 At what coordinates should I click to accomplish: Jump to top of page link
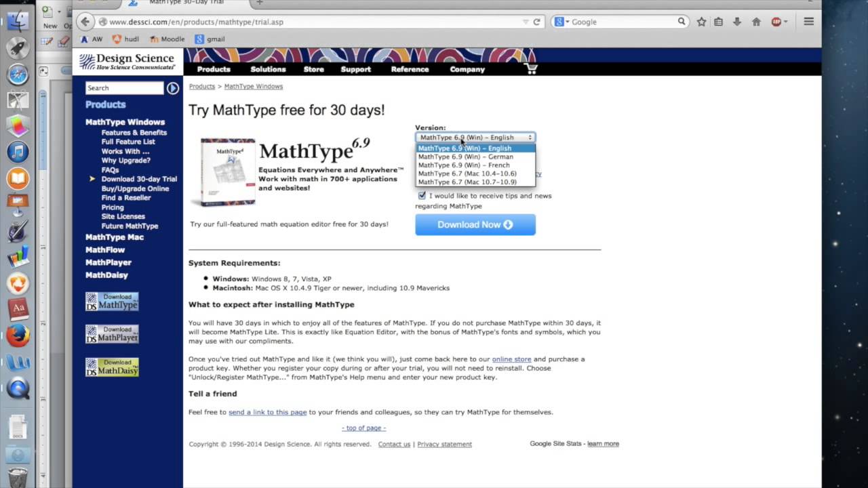363,428
